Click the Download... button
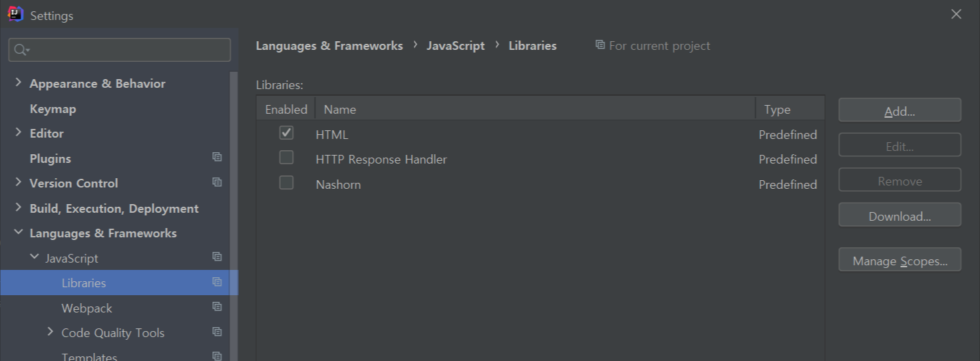980x361 pixels. [x=899, y=215]
